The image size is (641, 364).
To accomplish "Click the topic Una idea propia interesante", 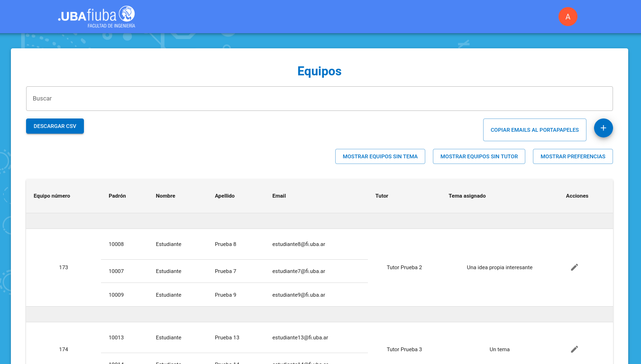I will [x=499, y=267].
